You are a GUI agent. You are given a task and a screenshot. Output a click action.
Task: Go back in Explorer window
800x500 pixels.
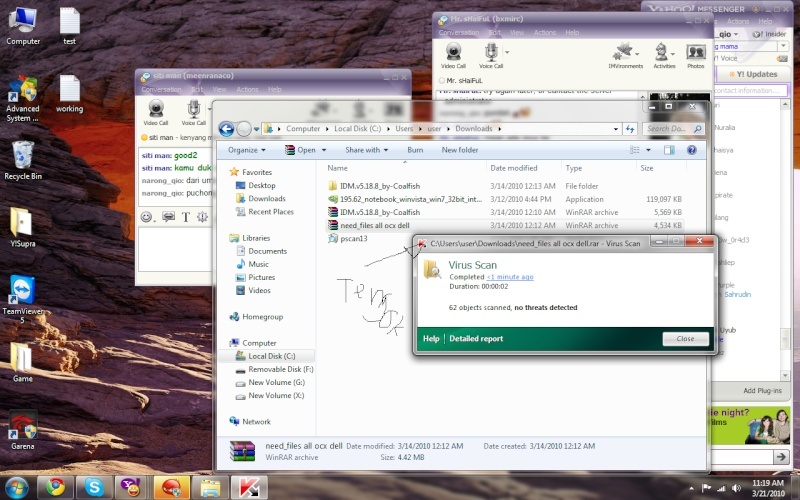(x=227, y=129)
